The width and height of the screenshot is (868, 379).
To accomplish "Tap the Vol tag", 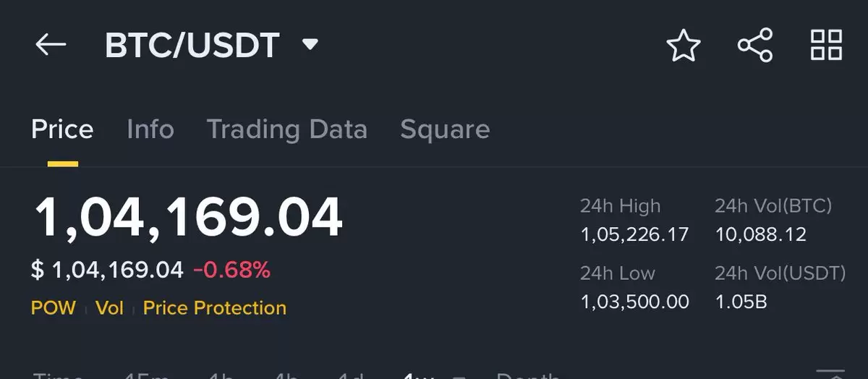I will tap(110, 308).
